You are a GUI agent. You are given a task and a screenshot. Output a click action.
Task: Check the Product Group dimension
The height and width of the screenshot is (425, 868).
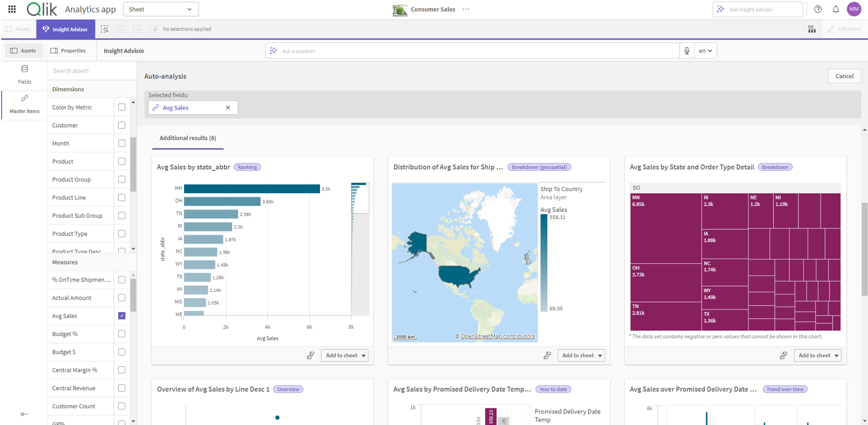[x=122, y=180]
